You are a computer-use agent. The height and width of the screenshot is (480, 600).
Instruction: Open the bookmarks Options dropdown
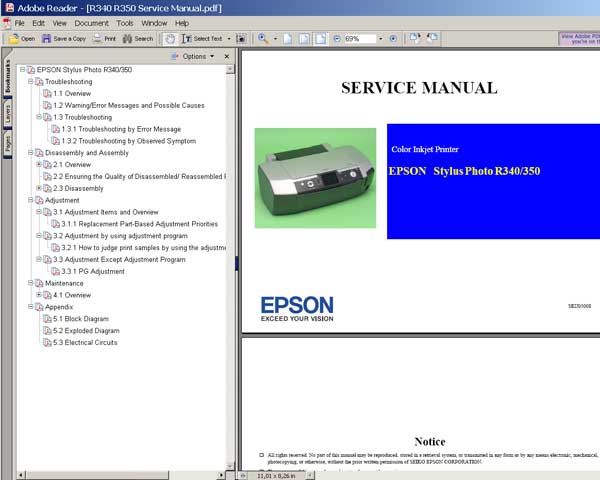pos(193,56)
